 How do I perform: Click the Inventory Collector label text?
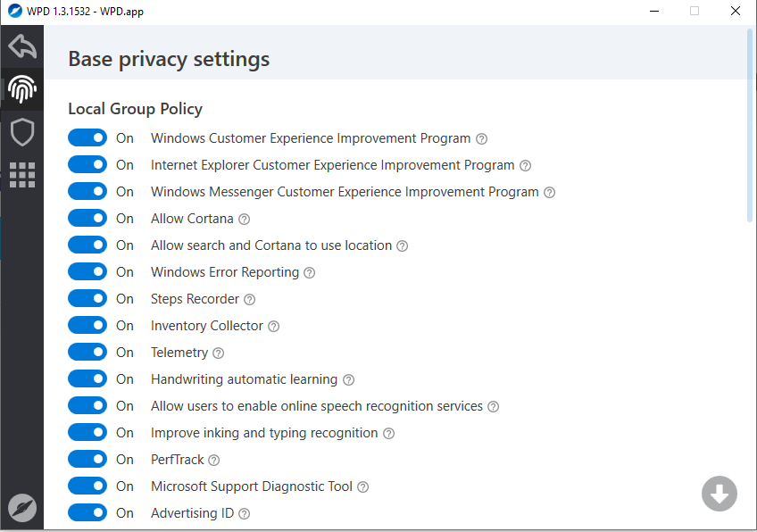pyautogui.click(x=206, y=326)
